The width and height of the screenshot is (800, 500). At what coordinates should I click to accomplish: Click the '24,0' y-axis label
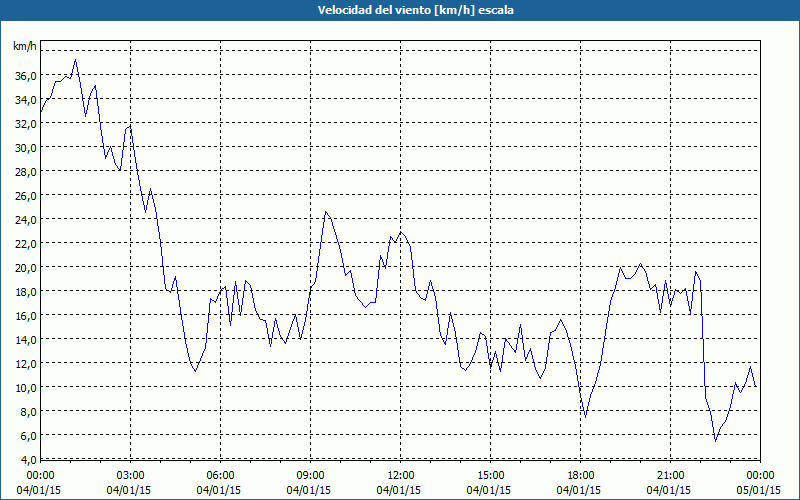click(x=27, y=219)
